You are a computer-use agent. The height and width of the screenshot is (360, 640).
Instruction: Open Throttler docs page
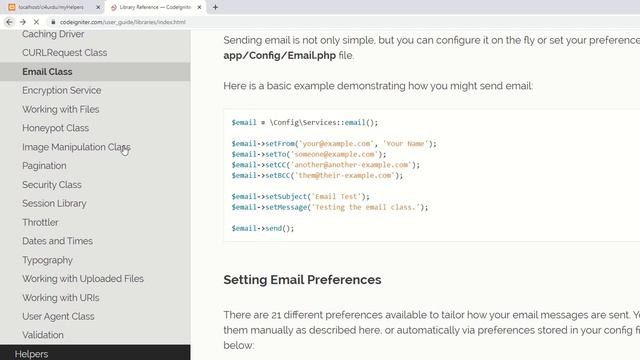pos(40,222)
